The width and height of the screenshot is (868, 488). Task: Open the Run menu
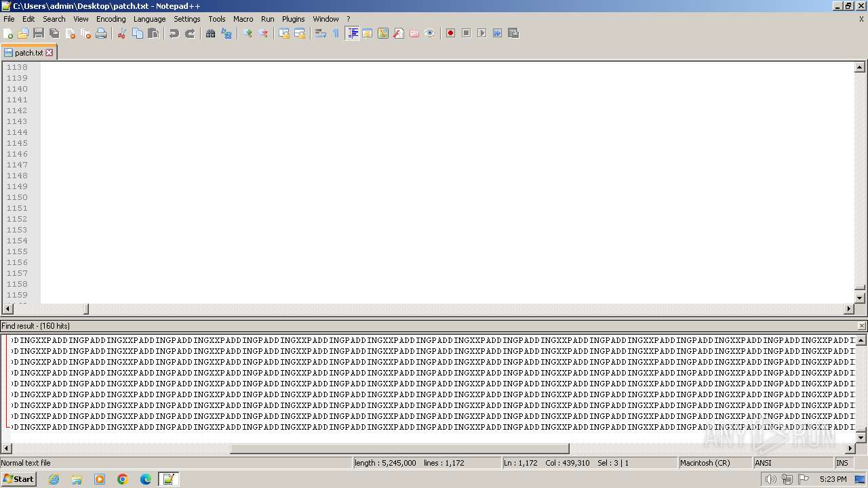coord(268,19)
